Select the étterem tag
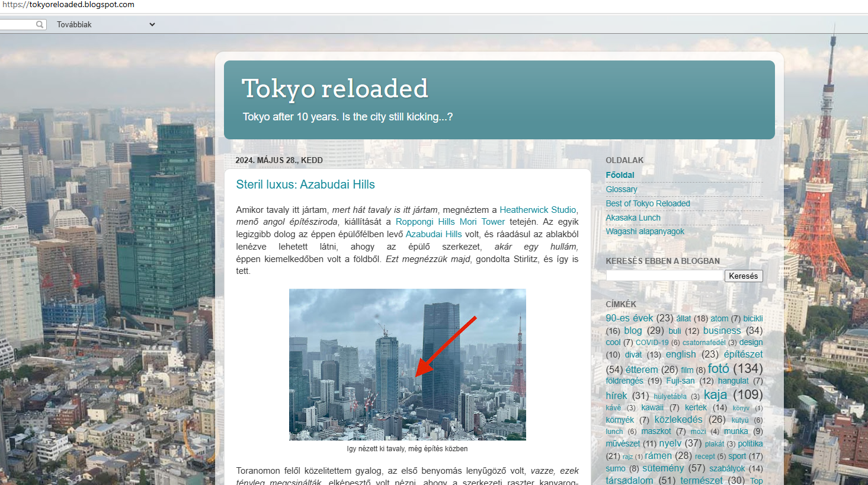The image size is (868, 485). (642, 369)
